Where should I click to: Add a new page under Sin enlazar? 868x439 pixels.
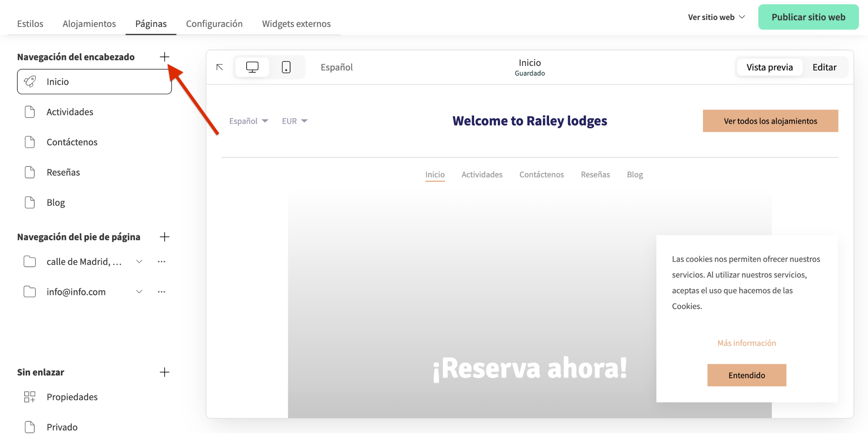165,372
